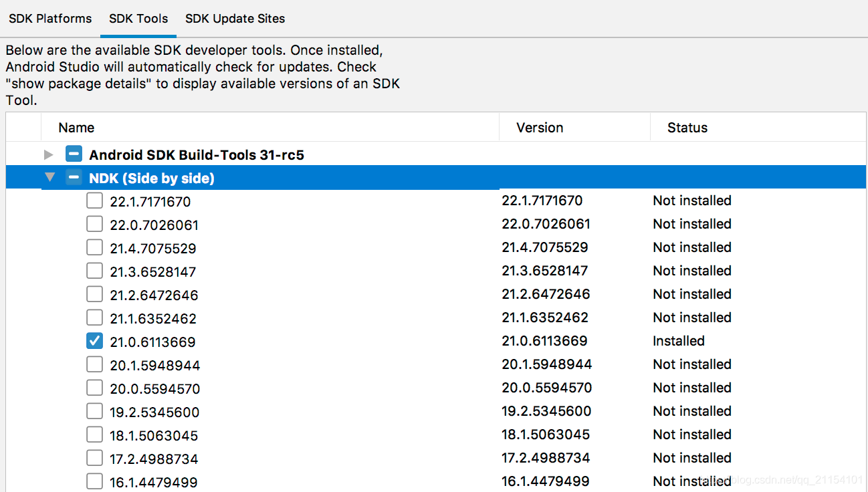Click the partial-install icon beside Android SDK Build-Tools
Viewport: 868px width, 492px height.
point(74,154)
